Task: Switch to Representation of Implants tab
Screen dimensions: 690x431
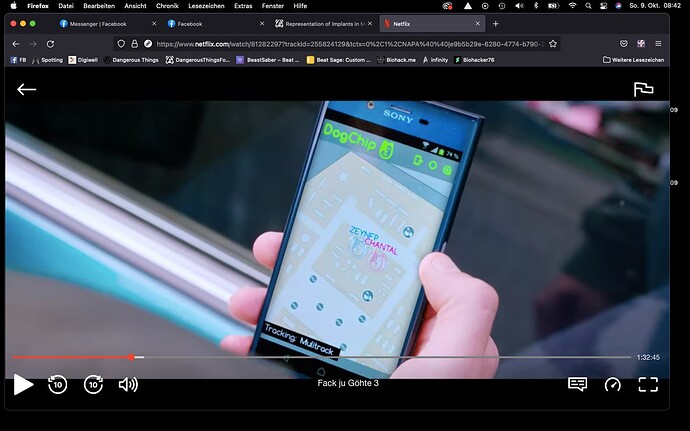Action: click(x=325, y=24)
